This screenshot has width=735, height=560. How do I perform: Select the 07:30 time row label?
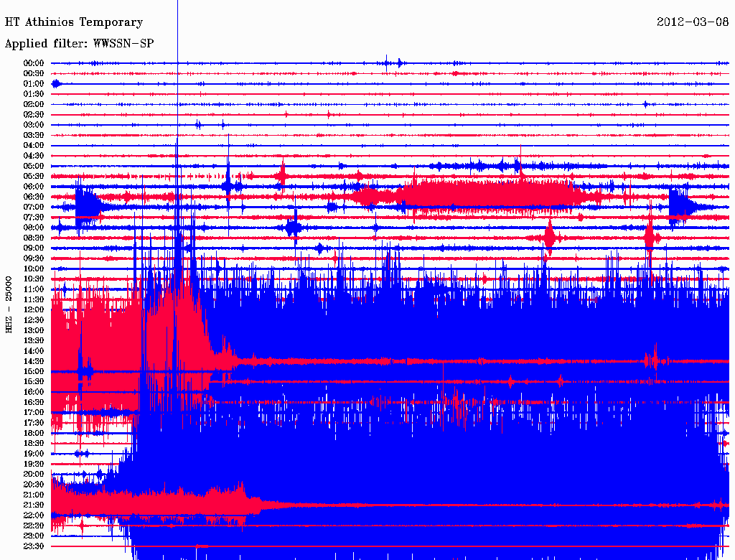point(34,217)
